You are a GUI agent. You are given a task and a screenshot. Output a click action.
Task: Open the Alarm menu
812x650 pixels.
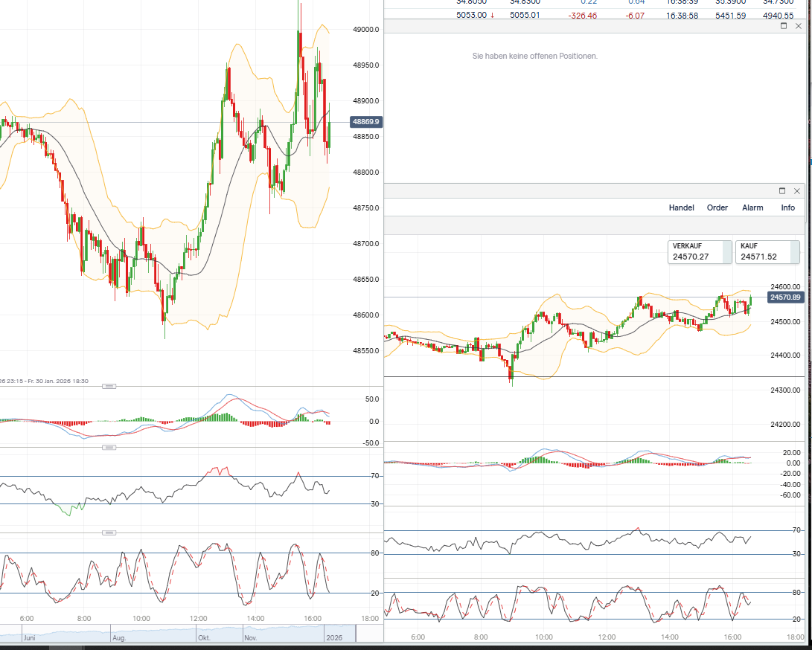752,207
